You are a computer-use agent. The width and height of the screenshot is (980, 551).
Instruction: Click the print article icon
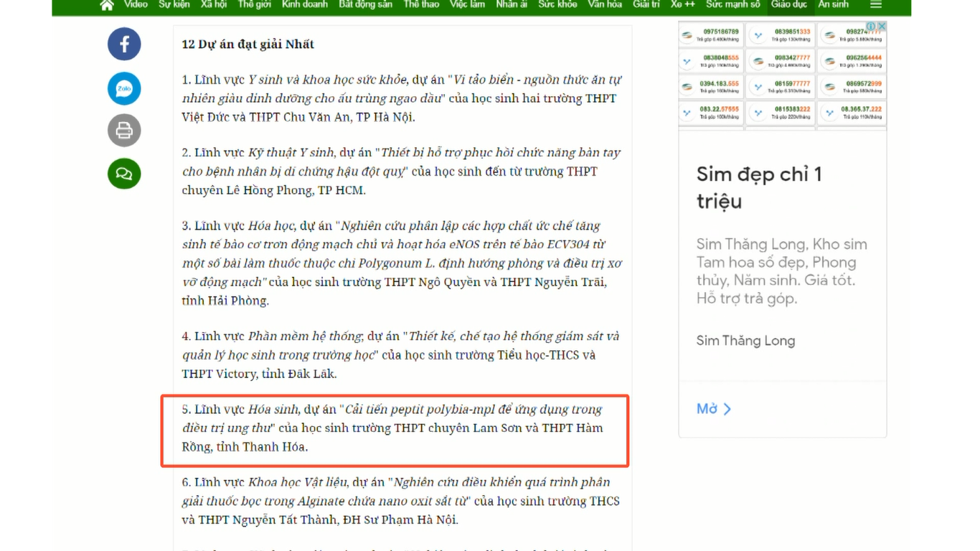[124, 131]
